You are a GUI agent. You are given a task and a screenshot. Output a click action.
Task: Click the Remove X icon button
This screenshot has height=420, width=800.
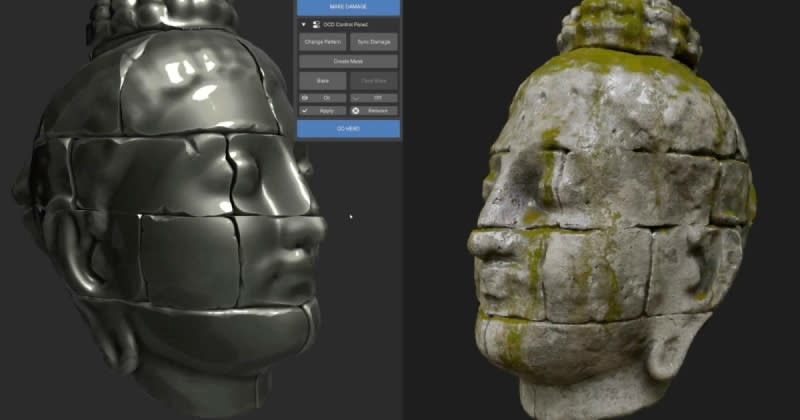pyautogui.click(x=373, y=110)
